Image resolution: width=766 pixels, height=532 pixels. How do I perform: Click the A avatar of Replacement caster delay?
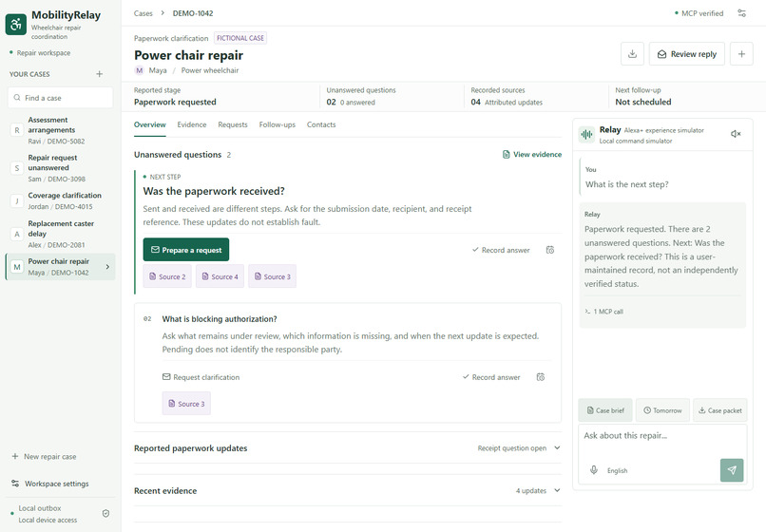(17, 234)
